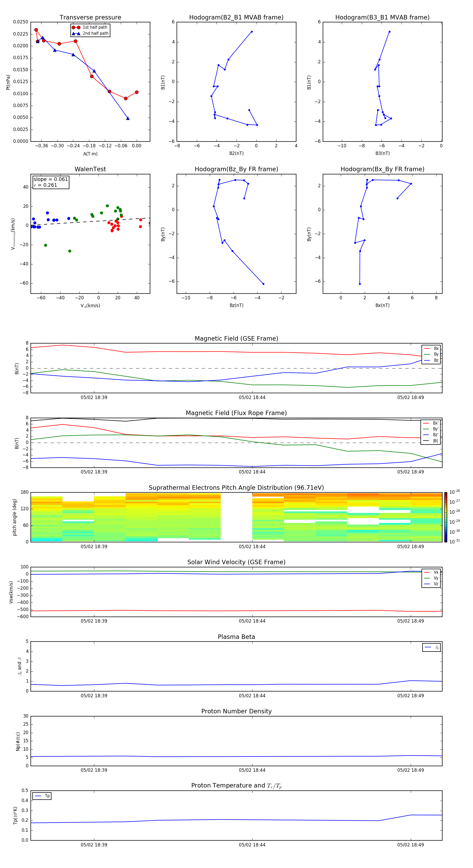Click the 'Hodogram(B3_B1 MVAB frame)' title
This screenshot has width=473, height=868.
tap(382, 18)
